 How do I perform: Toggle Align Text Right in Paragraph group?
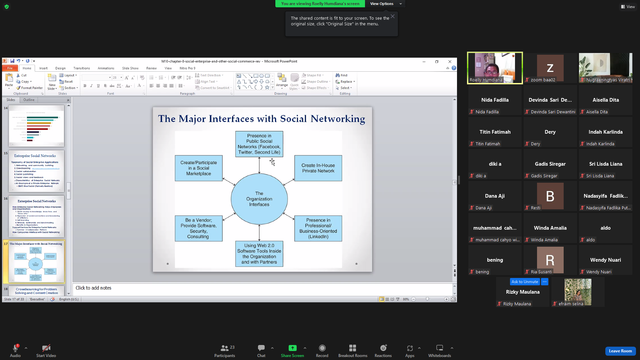pos(164,86)
